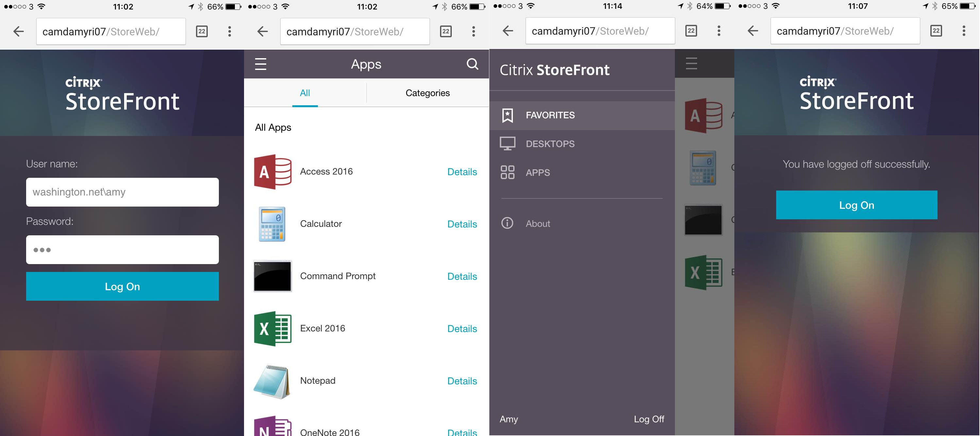
Task: Open tab switcher on Apps screen browser
Action: (446, 31)
